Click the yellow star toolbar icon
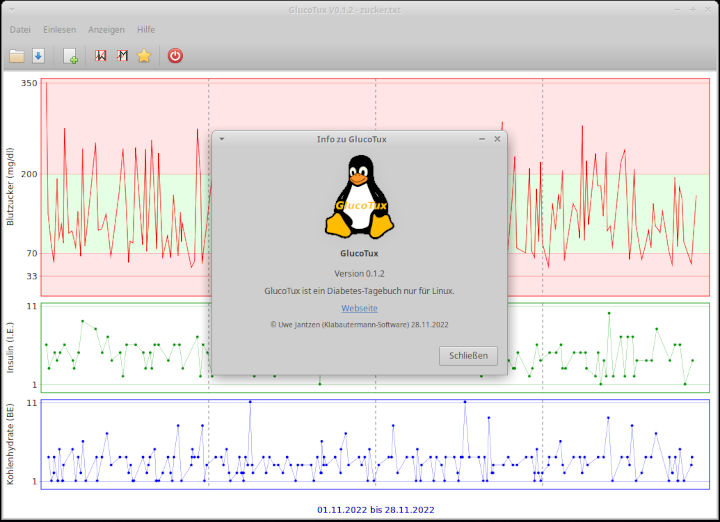The width and height of the screenshot is (720, 522). pos(144,56)
